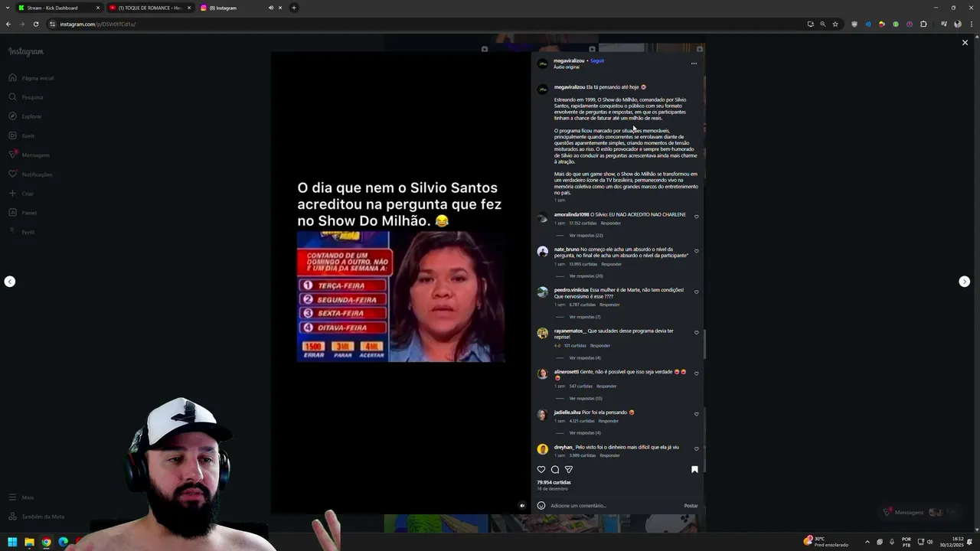
Task: Open Explorar in Instagram sidebar
Action: click(x=25, y=116)
